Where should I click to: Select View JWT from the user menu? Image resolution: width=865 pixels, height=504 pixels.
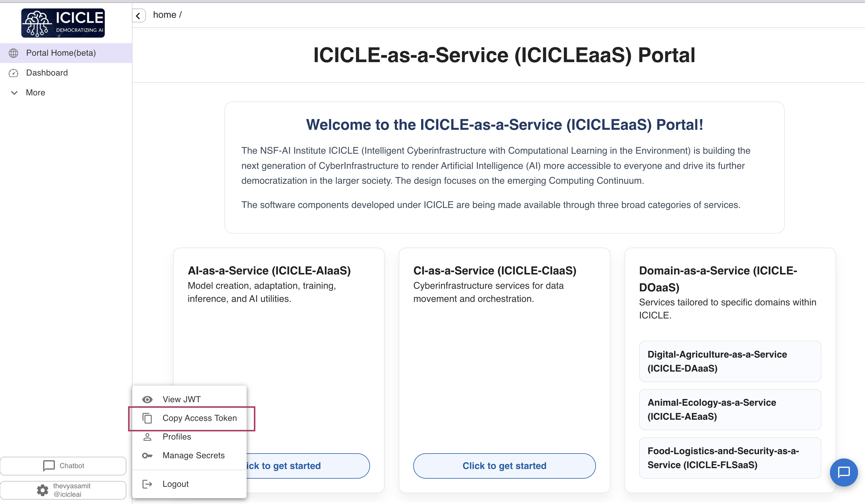click(189, 399)
